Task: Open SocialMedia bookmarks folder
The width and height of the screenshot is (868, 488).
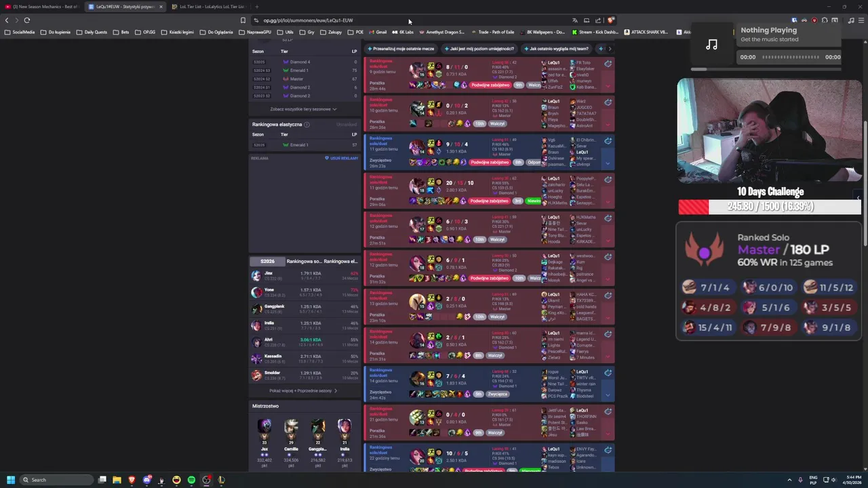Action: [x=20, y=32]
